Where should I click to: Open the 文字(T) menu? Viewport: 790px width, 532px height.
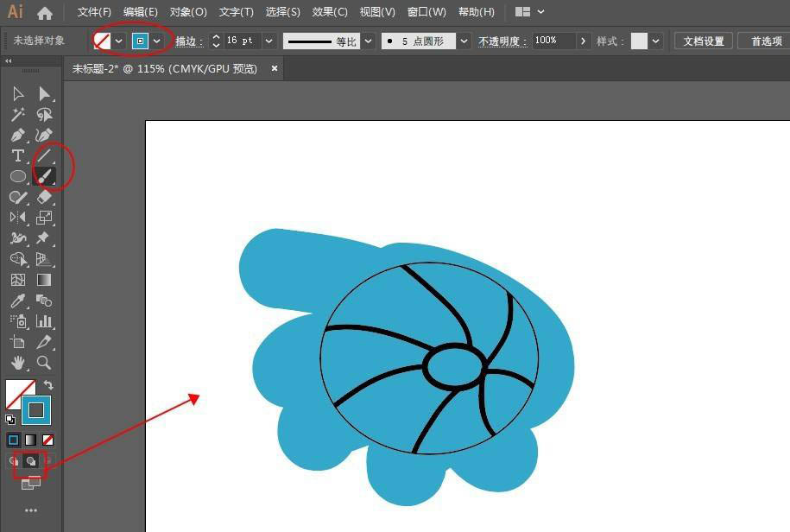236,11
